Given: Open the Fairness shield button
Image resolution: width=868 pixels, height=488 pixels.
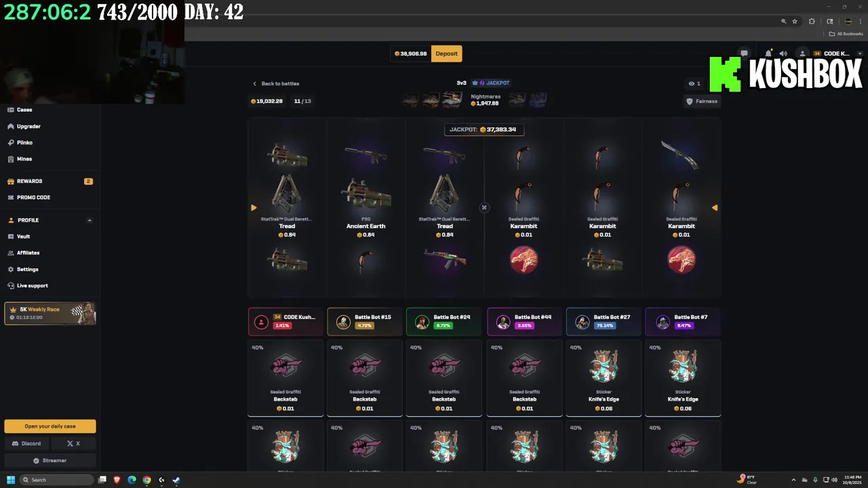Looking at the screenshot, I should click(702, 101).
